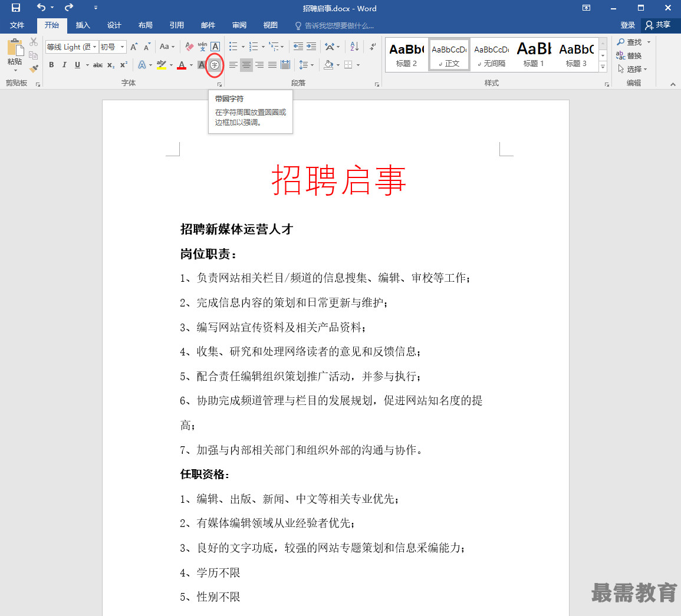
Task: Increase paragraph indent
Action: [x=311, y=47]
